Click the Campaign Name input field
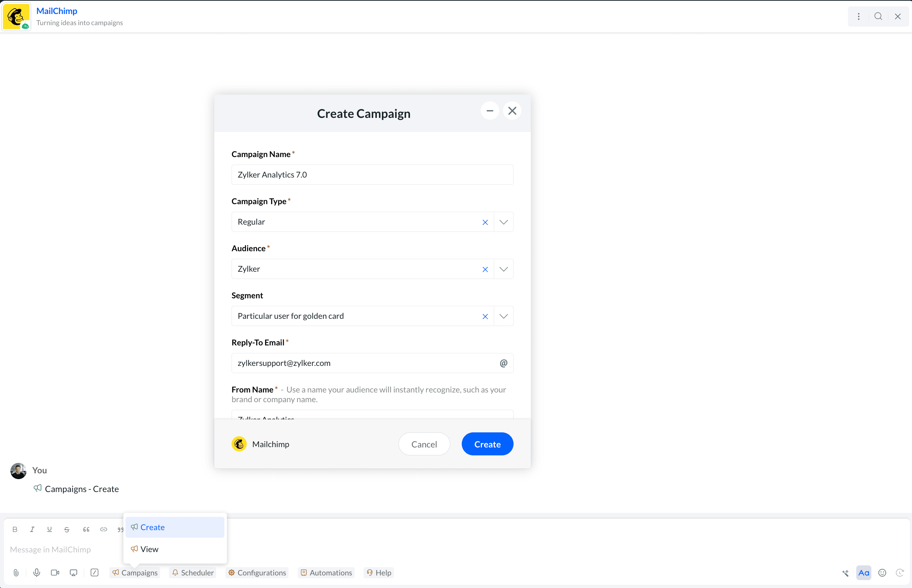Screen dimensions: 912x588 pyautogui.click(x=372, y=175)
